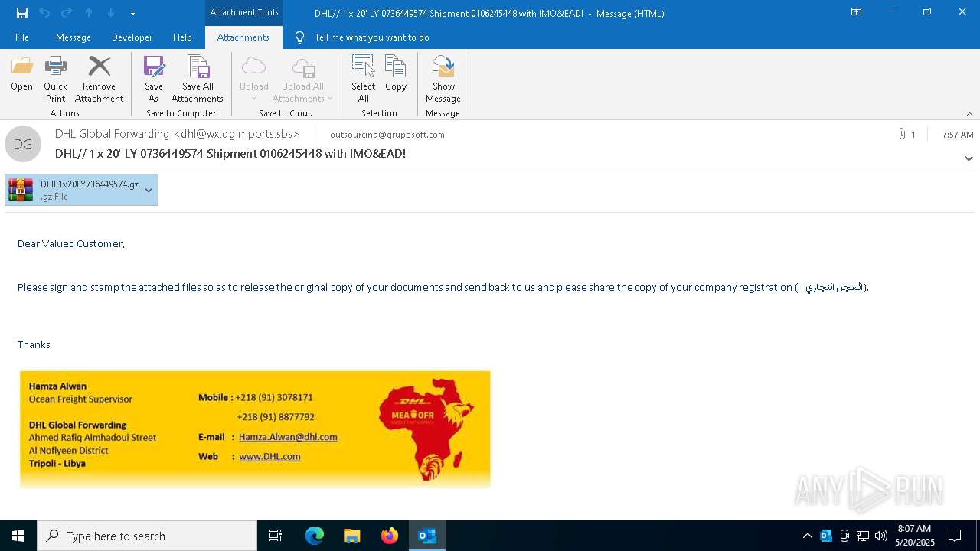Click the Select All attachments icon
Image resolution: width=980 pixels, height=551 pixels.
tap(364, 80)
